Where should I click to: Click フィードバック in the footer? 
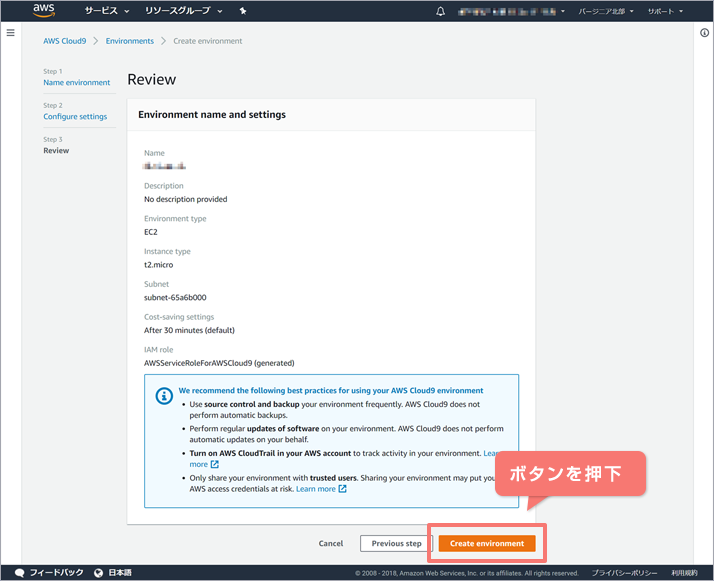[x=56, y=573]
